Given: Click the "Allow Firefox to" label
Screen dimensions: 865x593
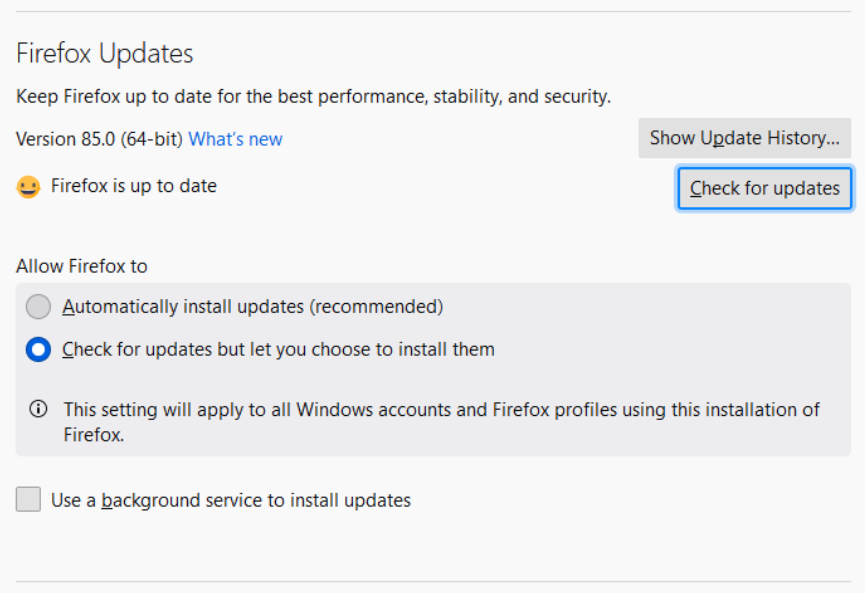Looking at the screenshot, I should click(81, 266).
